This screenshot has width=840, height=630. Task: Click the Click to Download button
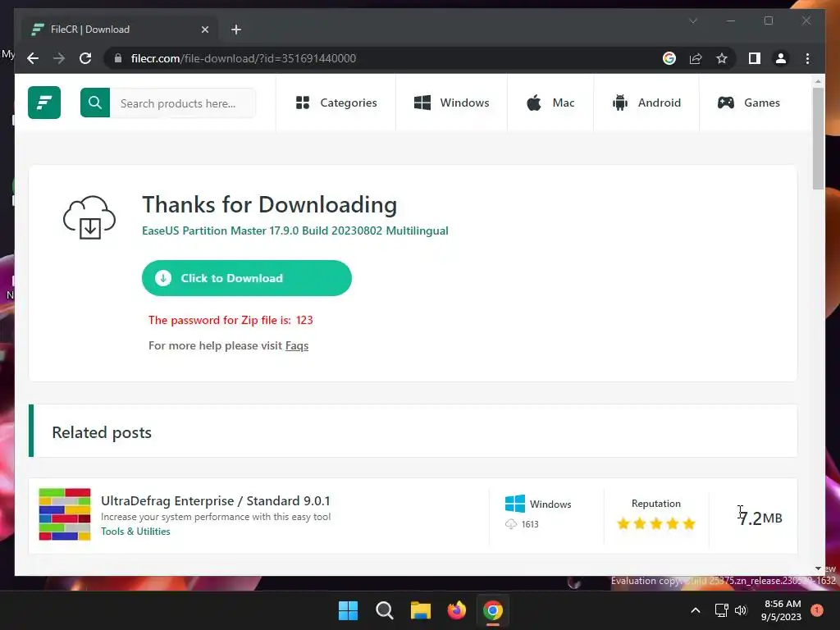coord(246,278)
